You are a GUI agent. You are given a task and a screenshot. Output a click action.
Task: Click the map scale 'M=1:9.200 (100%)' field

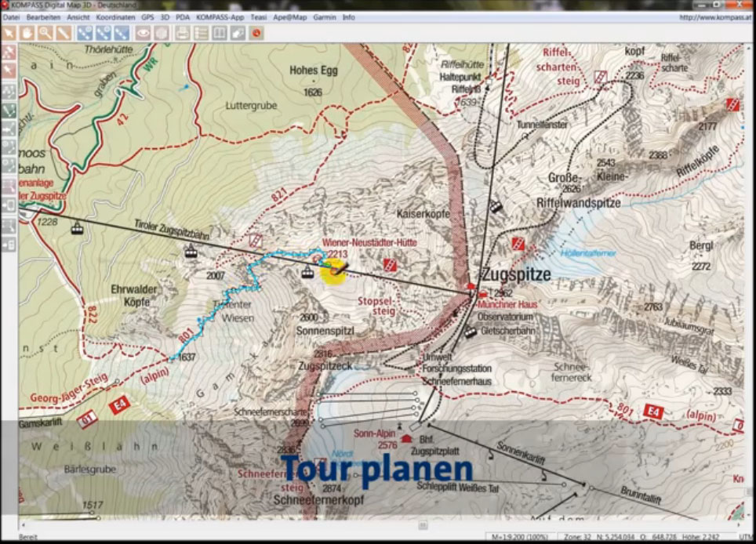tap(520, 537)
